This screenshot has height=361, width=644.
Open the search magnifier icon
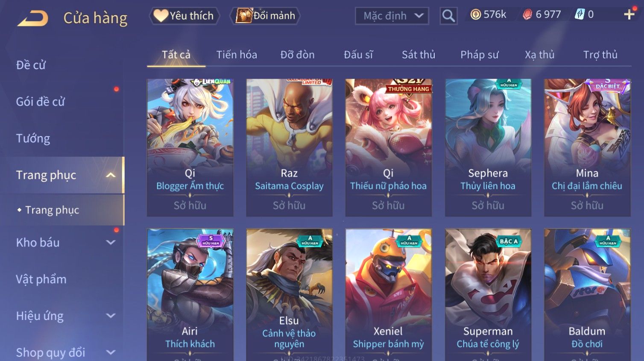coord(448,16)
